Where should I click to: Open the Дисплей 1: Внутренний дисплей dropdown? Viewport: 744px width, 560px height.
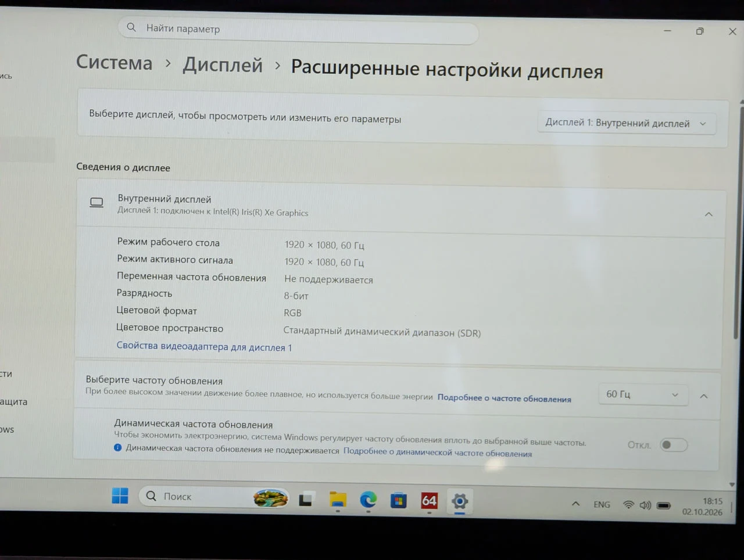pyautogui.click(x=626, y=123)
